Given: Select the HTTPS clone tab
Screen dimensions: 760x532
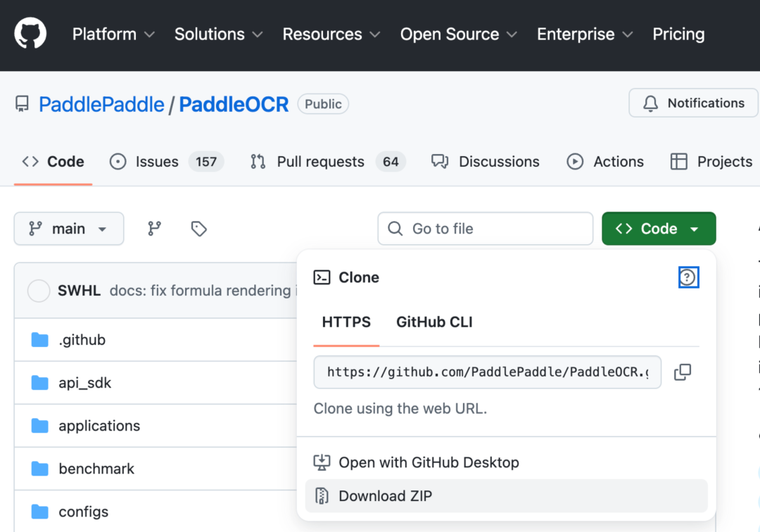Looking at the screenshot, I should point(346,322).
